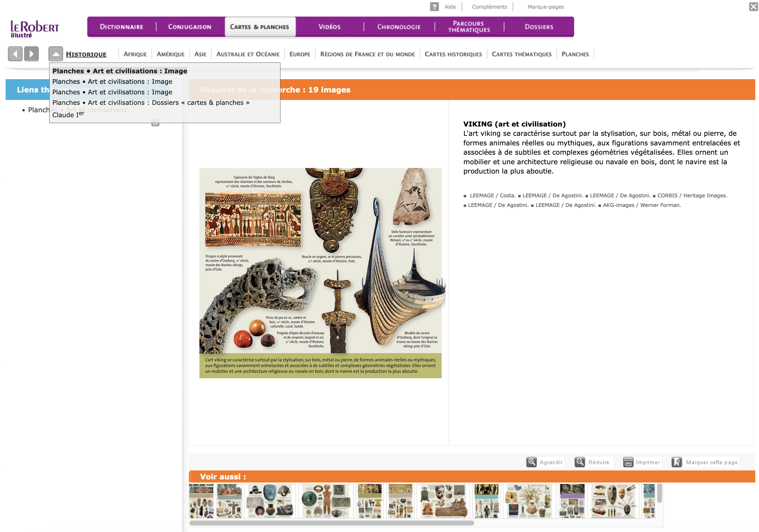759x532 pixels.
Task: Collapse the Historique list with the up-arrow button
Action: (55, 54)
